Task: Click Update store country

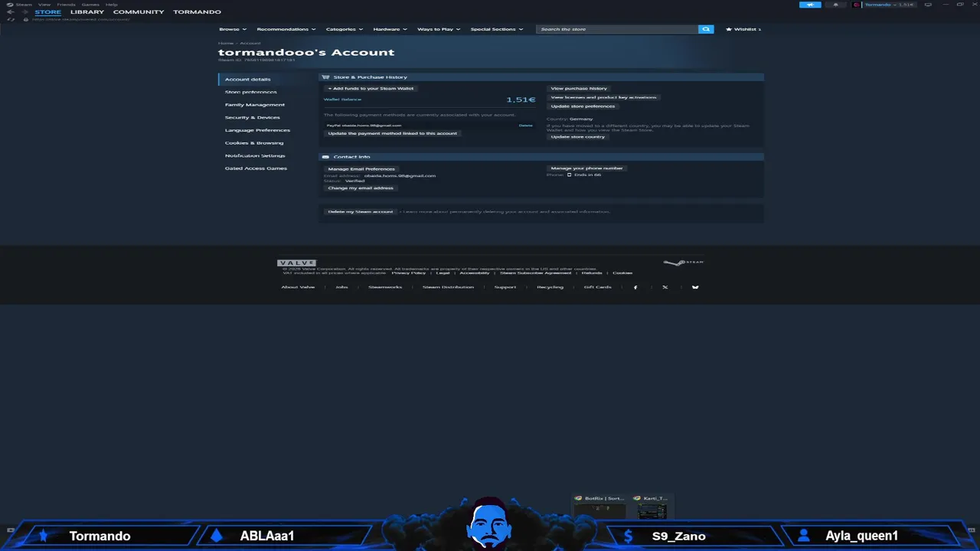Action: (578, 137)
